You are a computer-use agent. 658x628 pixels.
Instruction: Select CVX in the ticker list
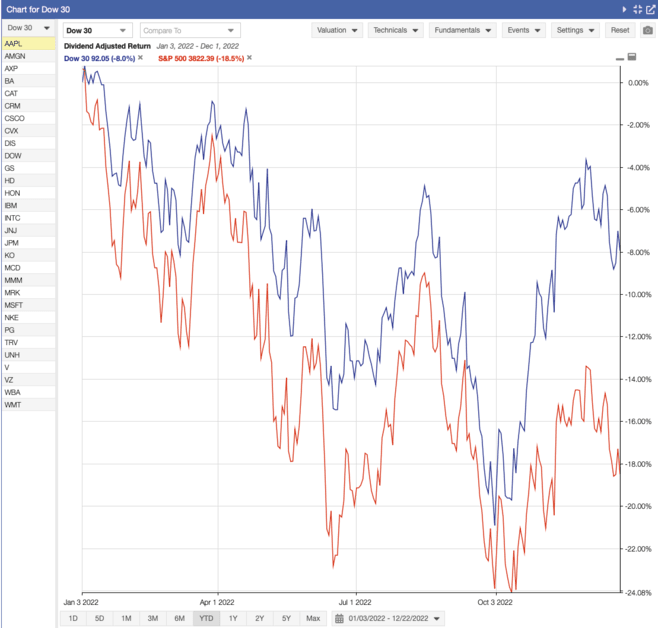pos(29,131)
